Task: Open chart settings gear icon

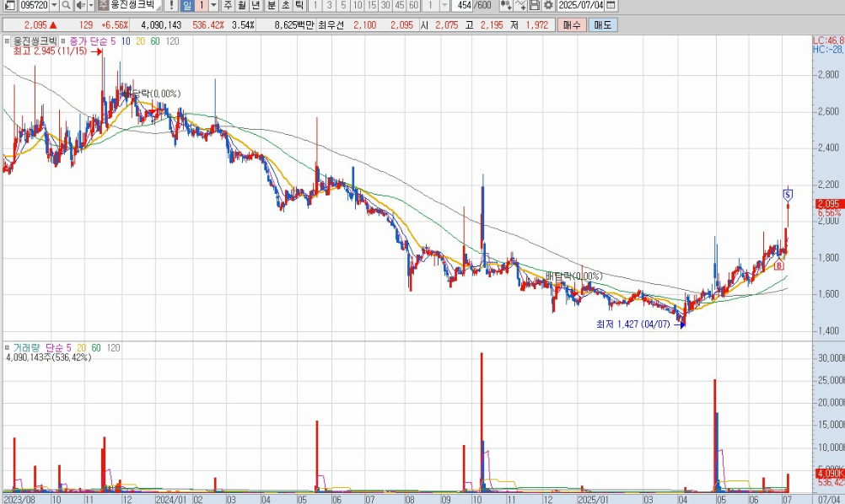Action: [x=546, y=6]
